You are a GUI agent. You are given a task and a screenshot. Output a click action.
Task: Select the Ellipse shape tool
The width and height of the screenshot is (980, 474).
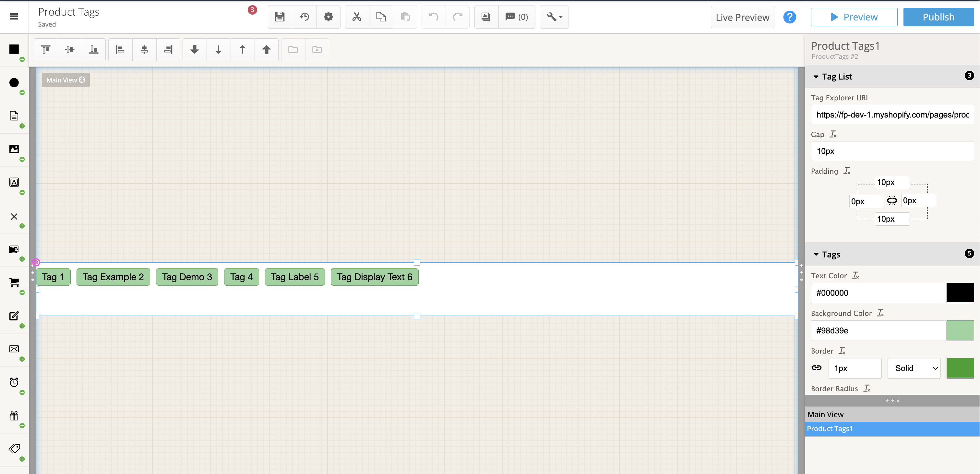[14, 82]
